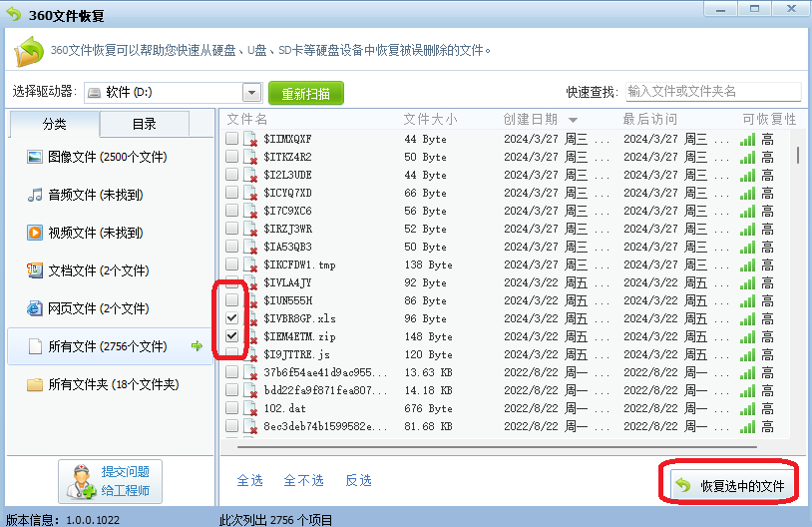Click the 全选 link
Screen dimensions: 812x527
click(250, 480)
